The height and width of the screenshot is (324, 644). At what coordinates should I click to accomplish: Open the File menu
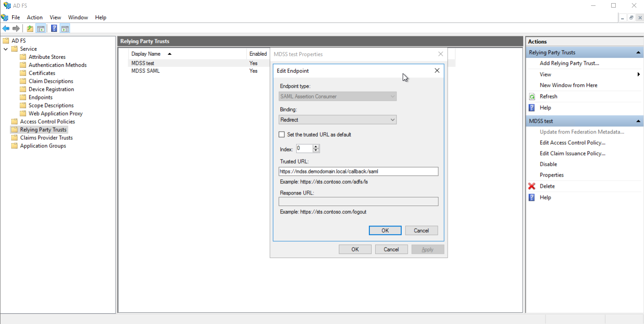pyautogui.click(x=16, y=18)
